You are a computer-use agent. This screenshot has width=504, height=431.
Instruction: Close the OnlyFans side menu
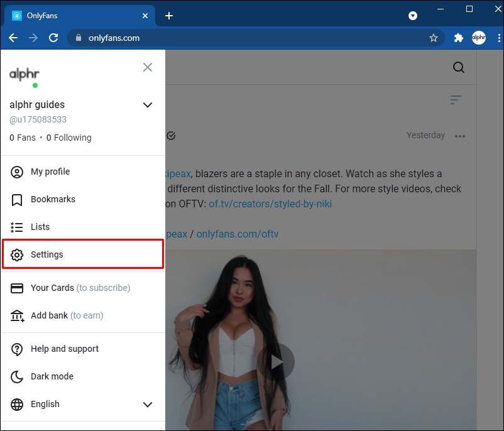(x=148, y=67)
